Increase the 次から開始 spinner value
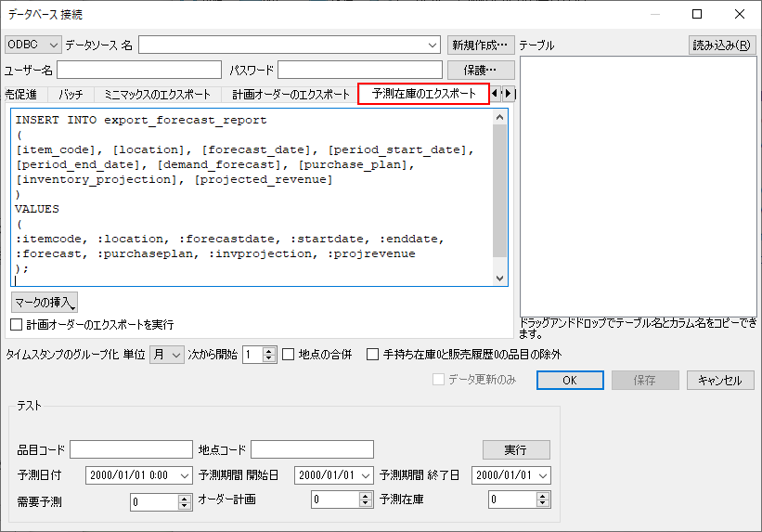Screen dimensions: 762x532 pyautogui.click(x=269, y=350)
